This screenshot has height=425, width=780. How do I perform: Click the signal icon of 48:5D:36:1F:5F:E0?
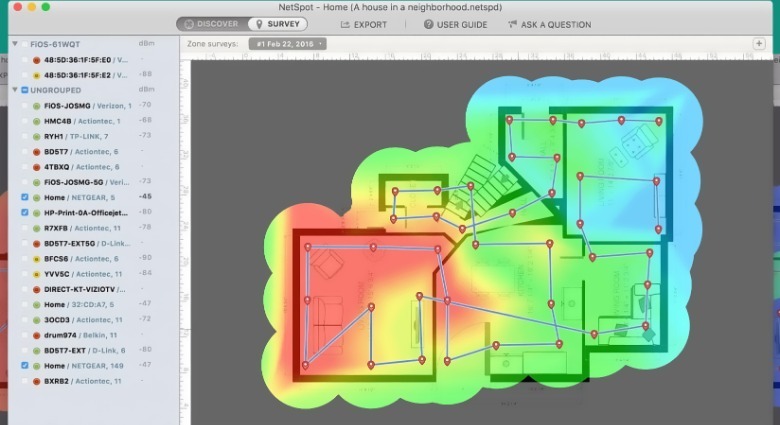[36, 60]
